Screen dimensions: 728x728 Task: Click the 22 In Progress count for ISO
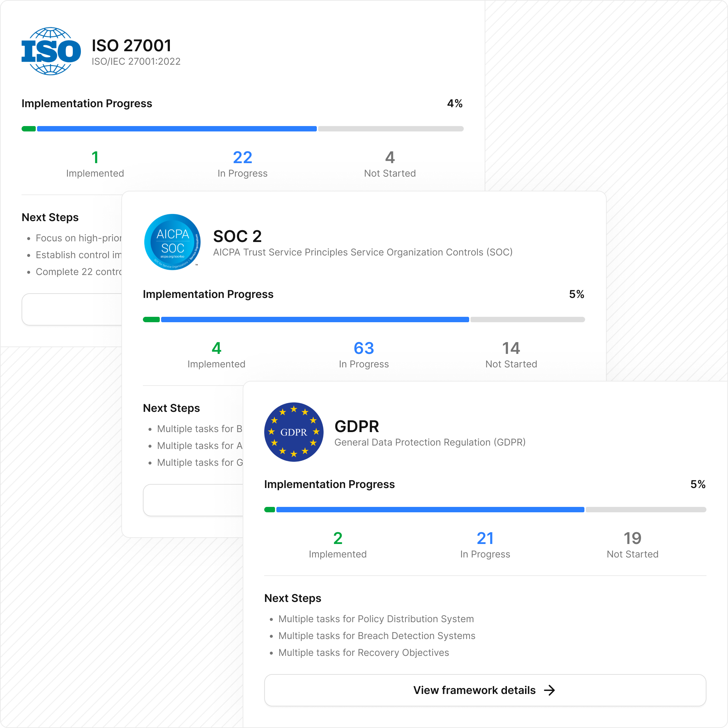click(242, 157)
